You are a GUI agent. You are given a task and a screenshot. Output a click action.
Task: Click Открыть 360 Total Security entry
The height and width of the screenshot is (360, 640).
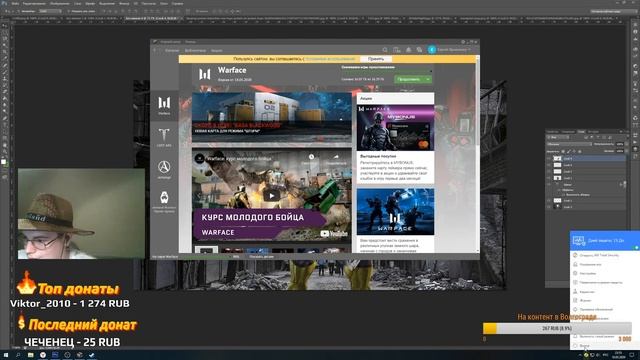point(599,255)
